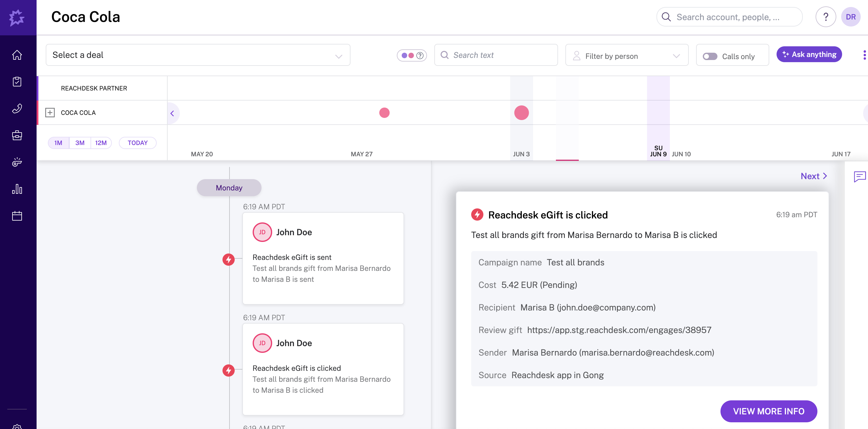Open the DR user avatar menu
This screenshot has height=429, width=868.
[x=851, y=17]
